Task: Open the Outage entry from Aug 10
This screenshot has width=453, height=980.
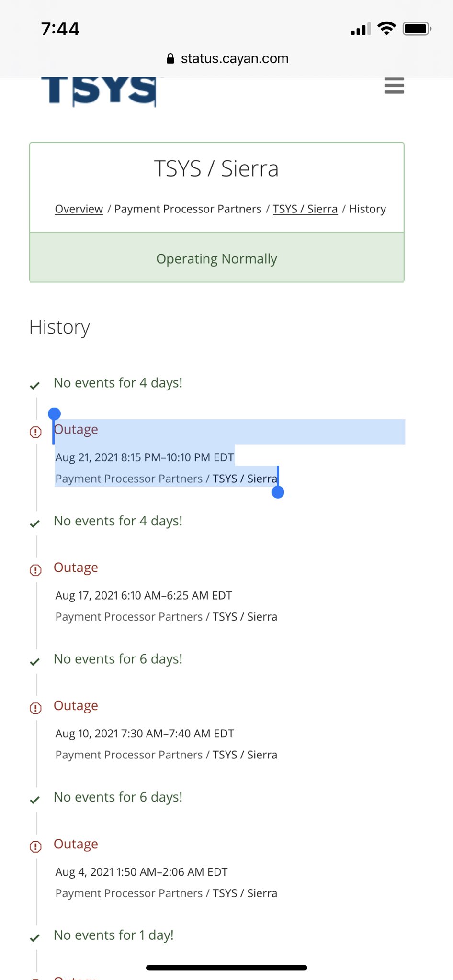Action: click(x=76, y=706)
